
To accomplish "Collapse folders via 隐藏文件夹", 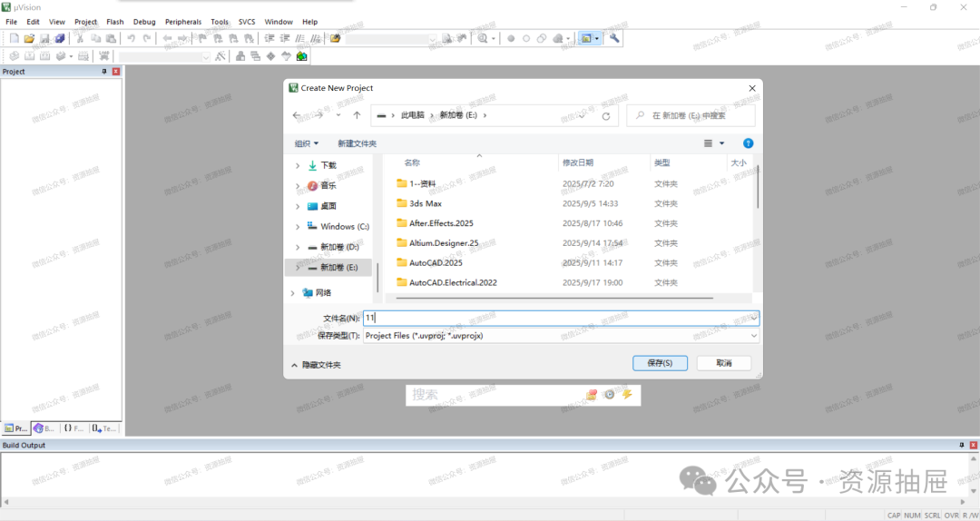I will click(316, 365).
